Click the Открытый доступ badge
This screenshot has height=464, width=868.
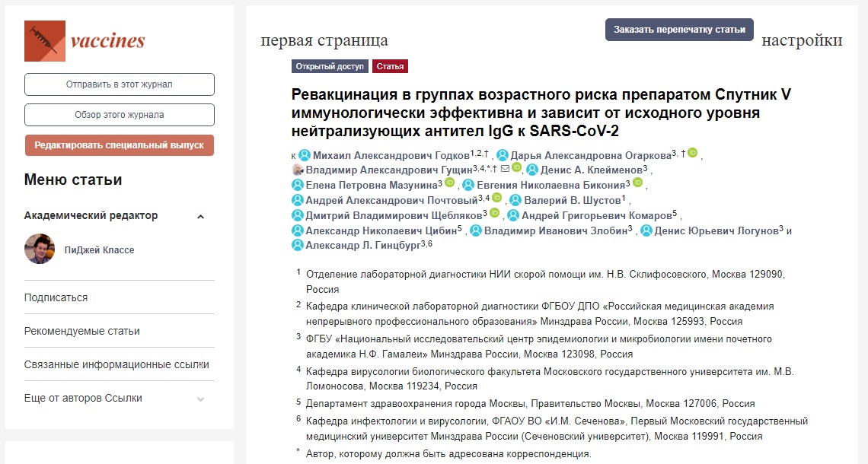(x=330, y=66)
